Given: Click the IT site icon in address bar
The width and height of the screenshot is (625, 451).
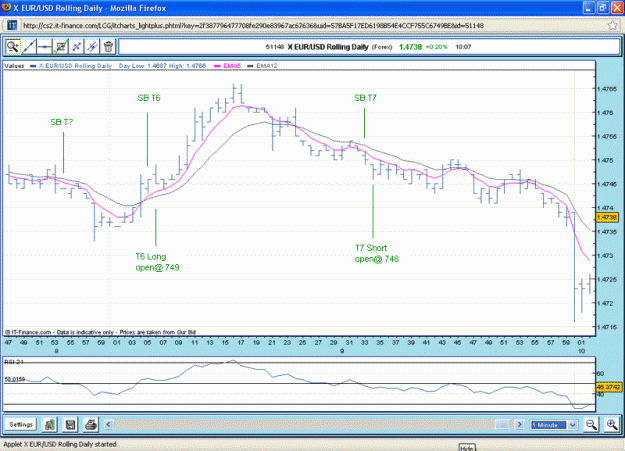Looking at the screenshot, I should click(x=12, y=26).
